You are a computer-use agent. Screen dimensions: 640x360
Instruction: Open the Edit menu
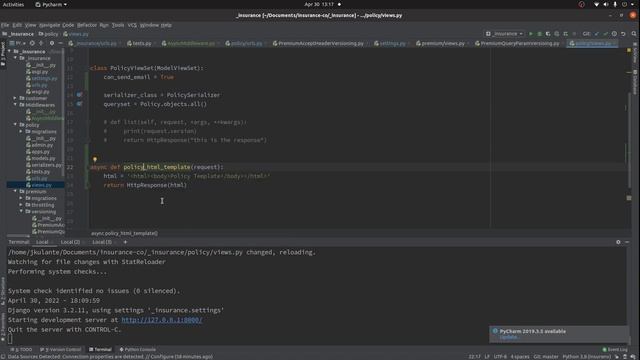coord(17,25)
